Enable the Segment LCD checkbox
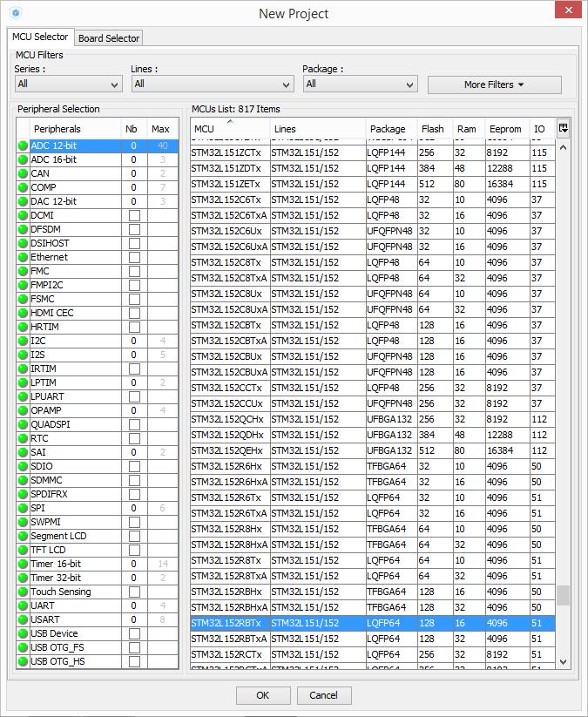588x717 pixels. tap(134, 537)
